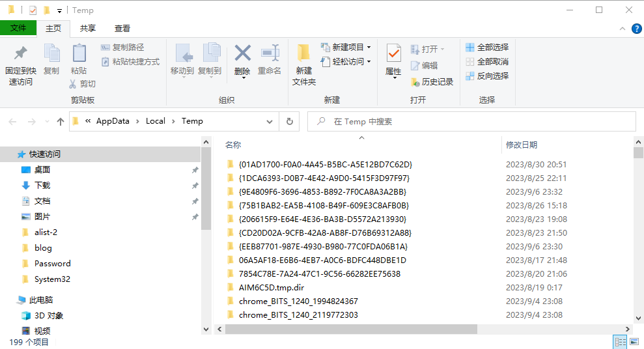Screen dimensions: 644x349
Task: Refresh the Temp folder view
Action: click(x=290, y=122)
